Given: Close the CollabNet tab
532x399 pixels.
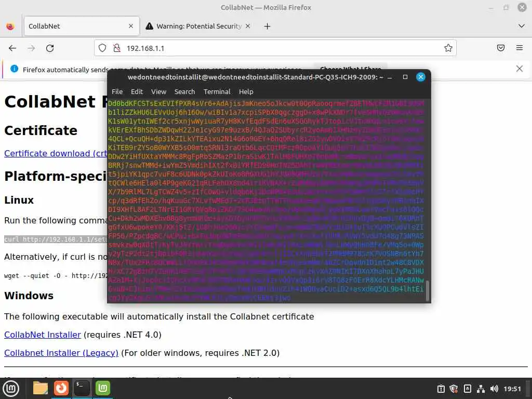Looking at the screenshot, I should pos(131,26).
